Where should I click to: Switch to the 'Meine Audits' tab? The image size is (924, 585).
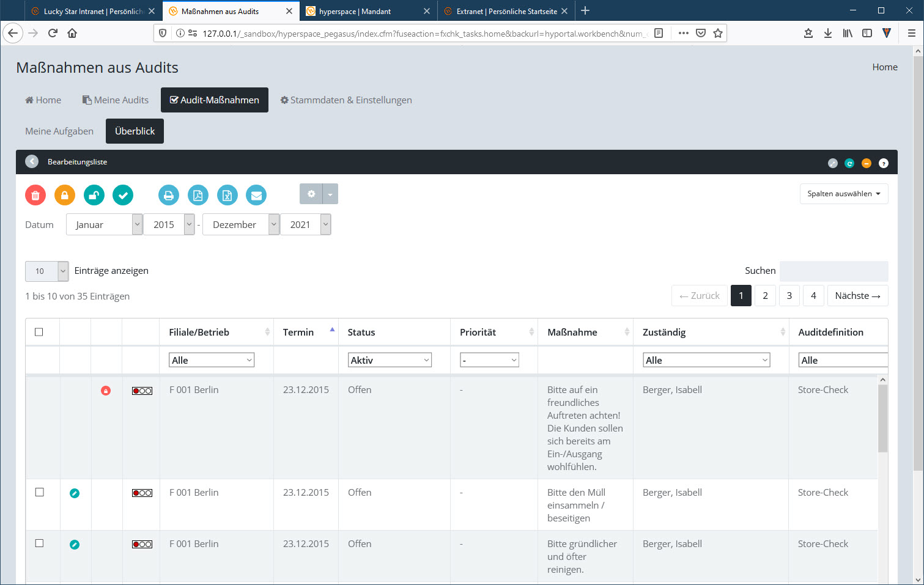pyautogui.click(x=116, y=100)
